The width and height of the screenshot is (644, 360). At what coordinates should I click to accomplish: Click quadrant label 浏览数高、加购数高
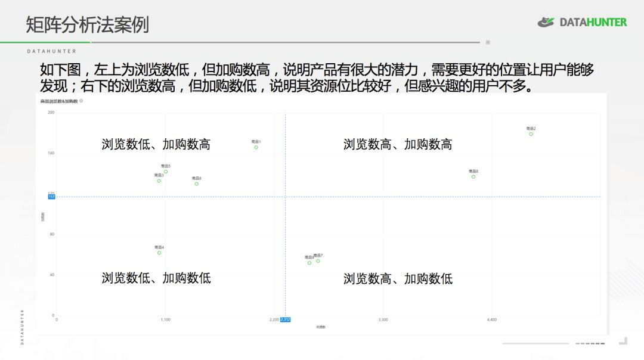(398, 144)
